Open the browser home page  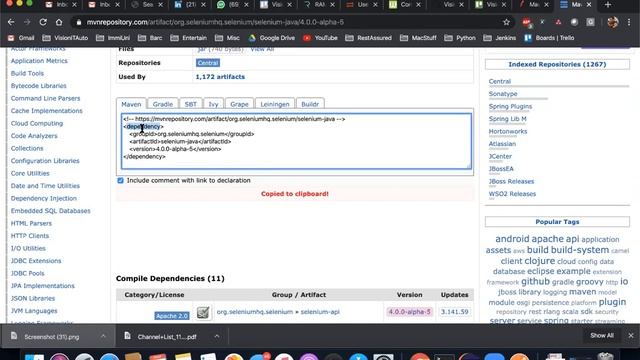[59, 22]
